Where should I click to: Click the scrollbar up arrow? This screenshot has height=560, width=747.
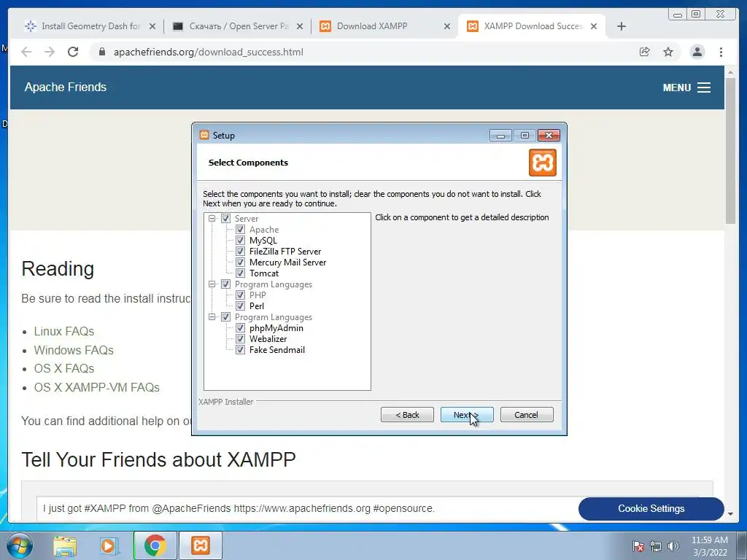pos(731,72)
